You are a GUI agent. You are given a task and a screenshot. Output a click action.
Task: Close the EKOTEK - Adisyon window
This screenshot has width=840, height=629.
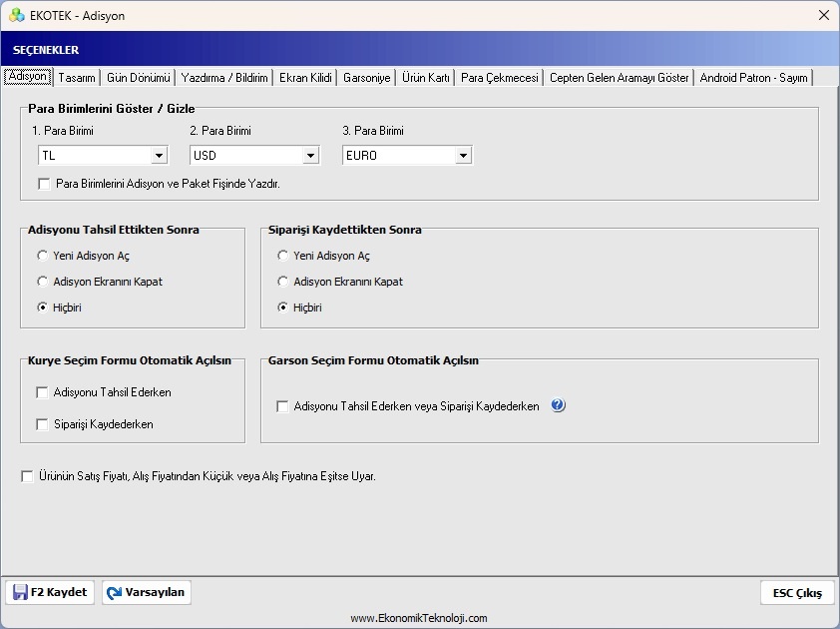pyautogui.click(x=824, y=15)
